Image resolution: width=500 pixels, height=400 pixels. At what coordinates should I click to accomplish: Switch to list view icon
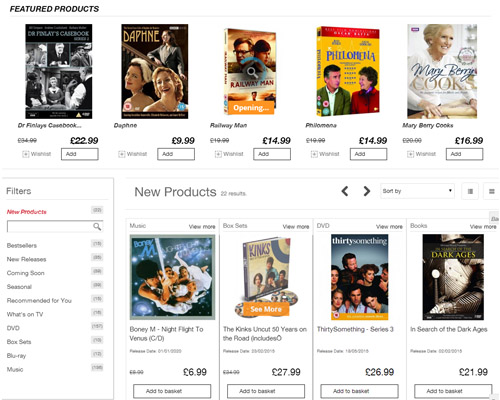pyautogui.click(x=491, y=191)
